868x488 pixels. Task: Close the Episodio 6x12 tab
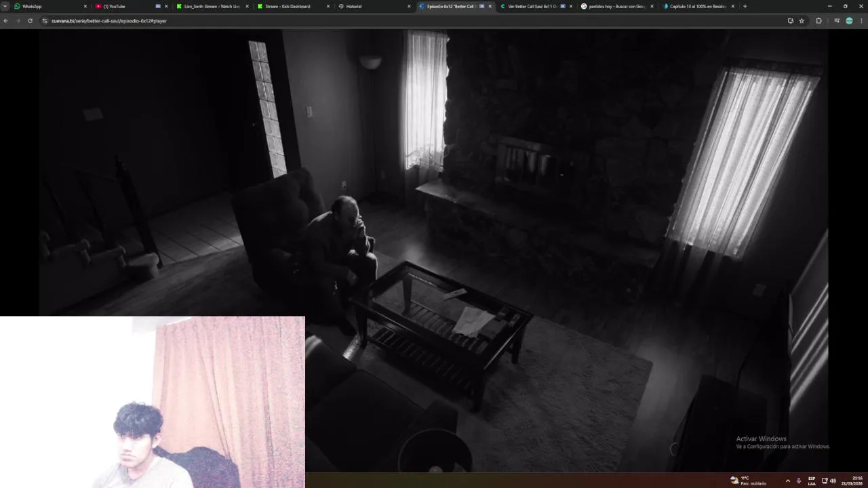[490, 6]
